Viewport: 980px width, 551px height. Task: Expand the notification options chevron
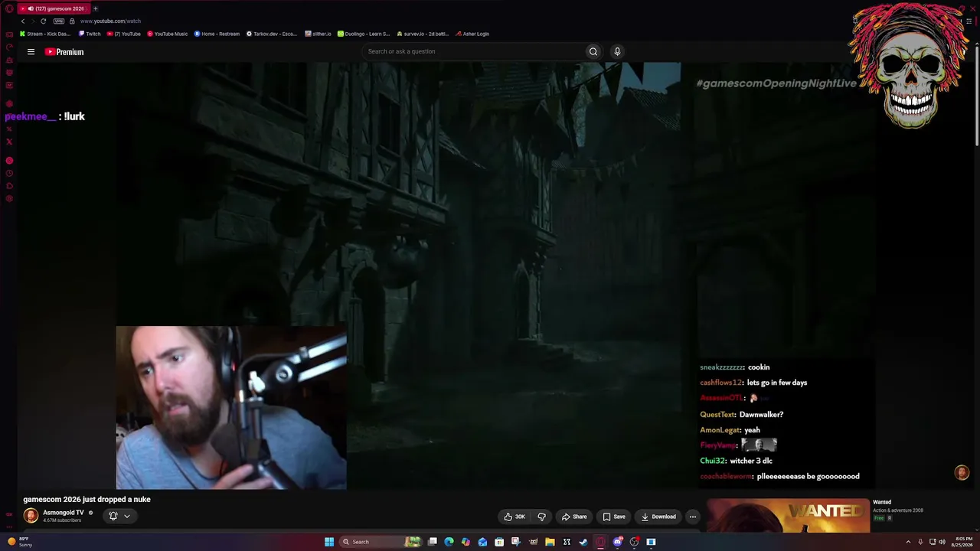pyautogui.click(x=127, y=516)
